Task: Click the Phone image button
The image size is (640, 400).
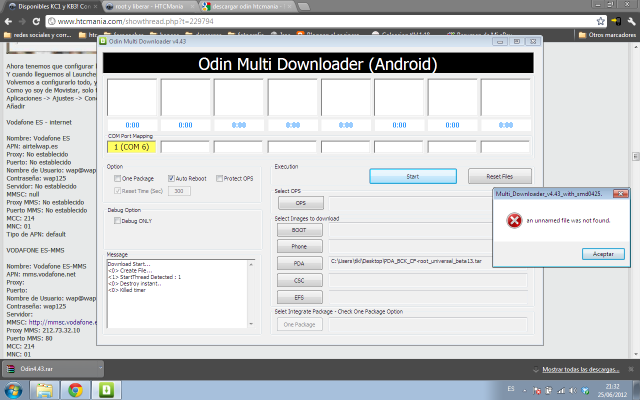Action: click(x=299, y=245)
